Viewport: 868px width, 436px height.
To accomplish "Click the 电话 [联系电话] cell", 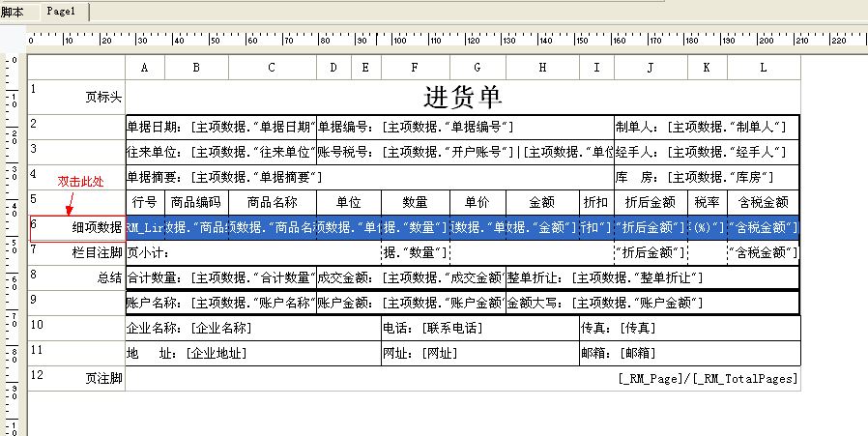I will [x=480, y=328].
